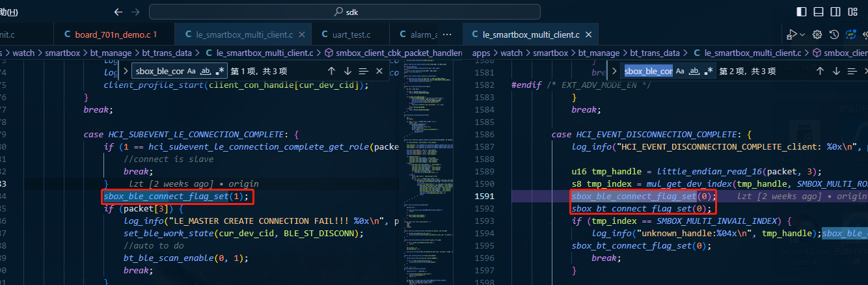Toggle secondary side bar layout icon
868x285 pixels.
pyautogui.click(x=835, y=12)
